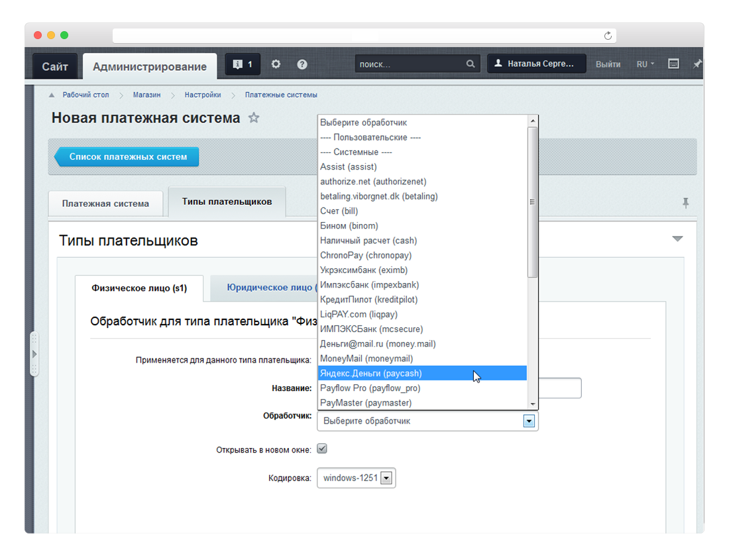
Task: Click the notifications icon with counter 1
Action: tap(243, 64)
